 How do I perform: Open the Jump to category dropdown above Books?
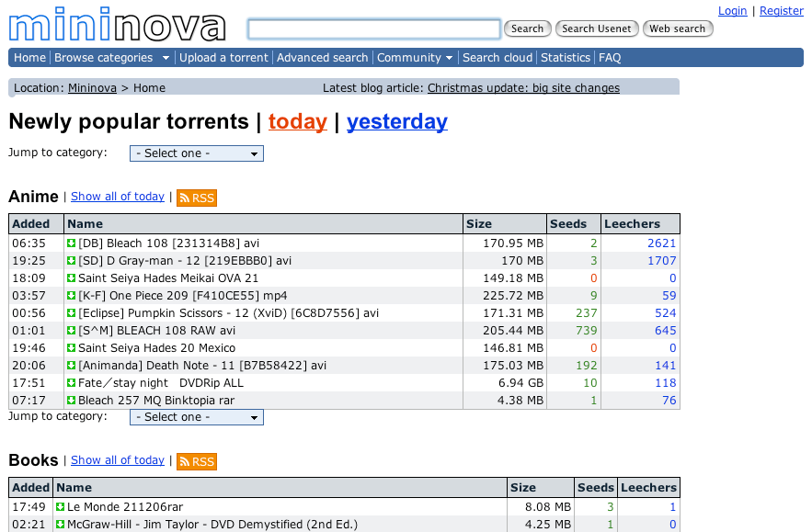pyautogui.click(x=197, y=417)
